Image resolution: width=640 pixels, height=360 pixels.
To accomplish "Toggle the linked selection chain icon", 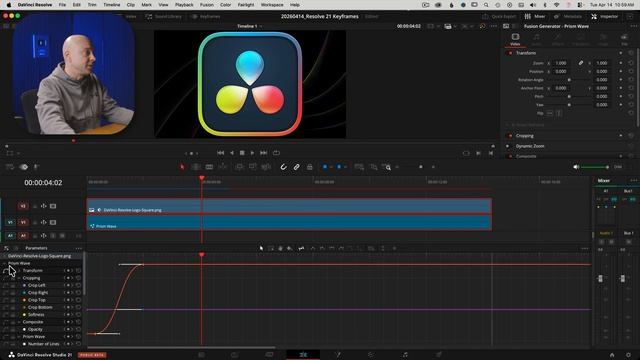I will (x=296, y=167).
